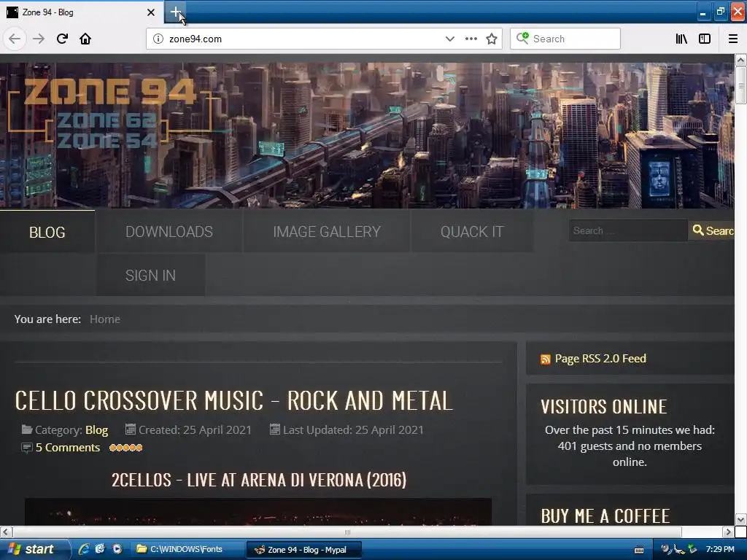Click the comments speech bubble icon
The height and width of the screenshot is (560, 747).
point(27,448)
